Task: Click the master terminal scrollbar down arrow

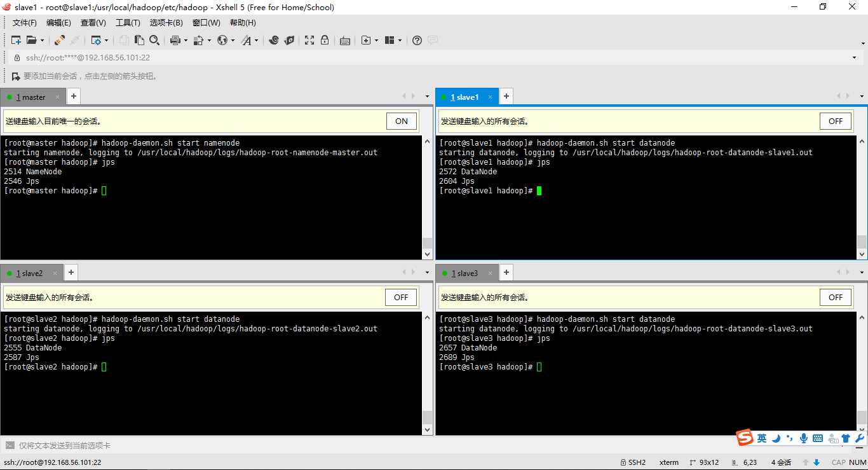Action: [428, 254]
